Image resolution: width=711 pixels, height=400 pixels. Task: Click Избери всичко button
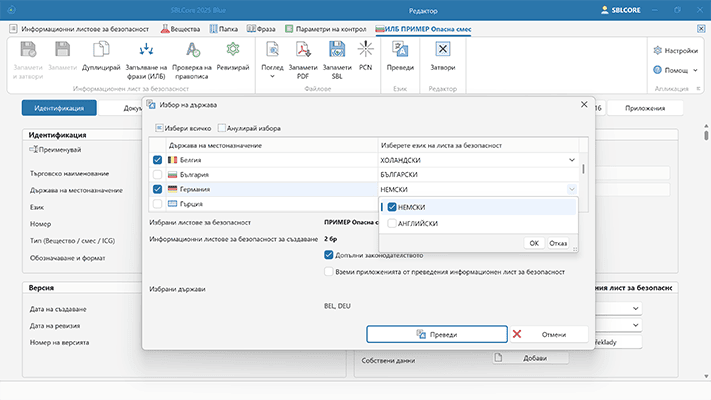click(183, 128)
